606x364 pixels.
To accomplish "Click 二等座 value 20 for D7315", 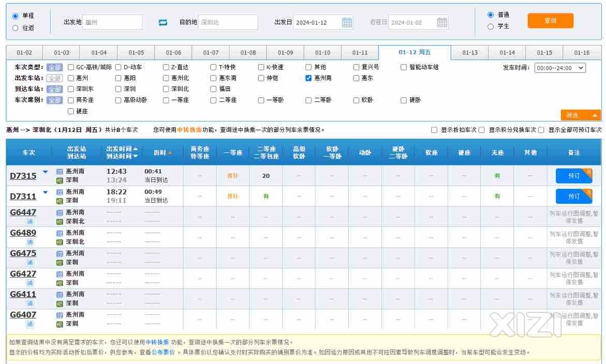I will click(266, 176).
